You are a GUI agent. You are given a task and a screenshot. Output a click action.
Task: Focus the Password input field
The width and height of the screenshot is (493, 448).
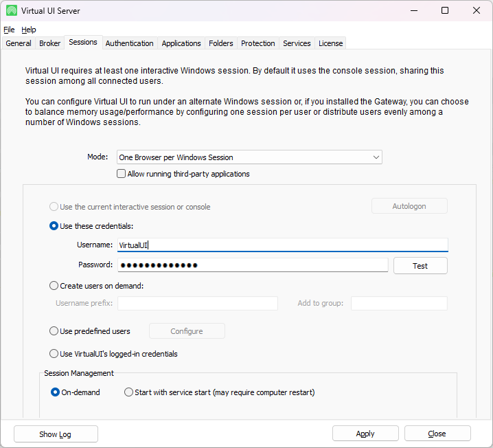(x=253, y=265)
